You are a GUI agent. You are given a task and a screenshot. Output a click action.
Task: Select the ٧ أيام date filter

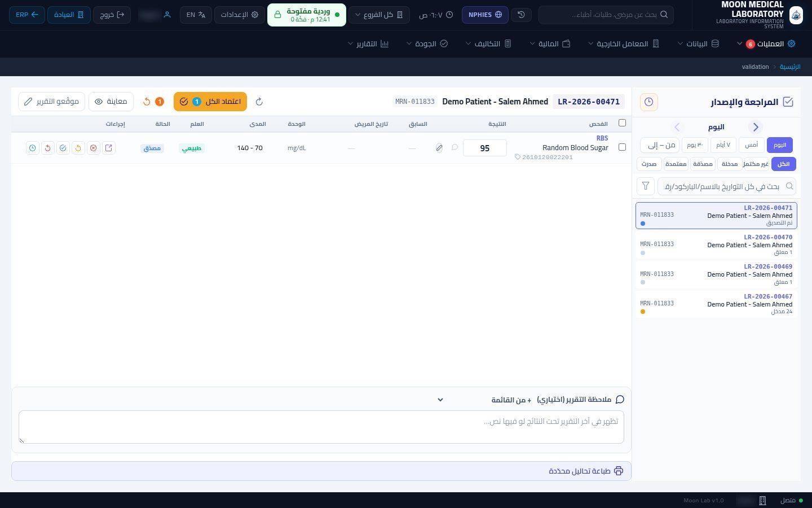click(x=723, y=145)
